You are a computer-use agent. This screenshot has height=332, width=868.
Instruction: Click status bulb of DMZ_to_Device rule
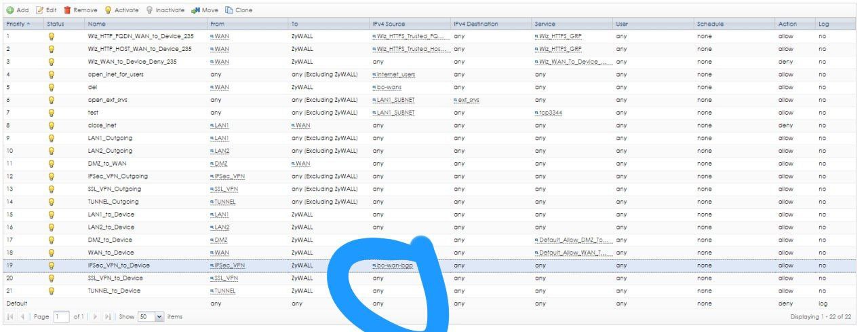(x=51, y=240)
